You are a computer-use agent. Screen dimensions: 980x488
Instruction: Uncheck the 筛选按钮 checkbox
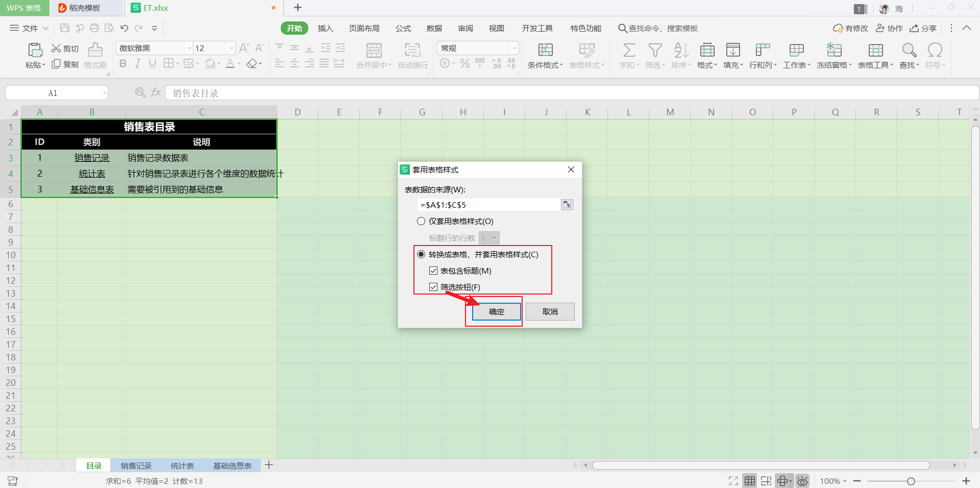[x=433, y=287]
